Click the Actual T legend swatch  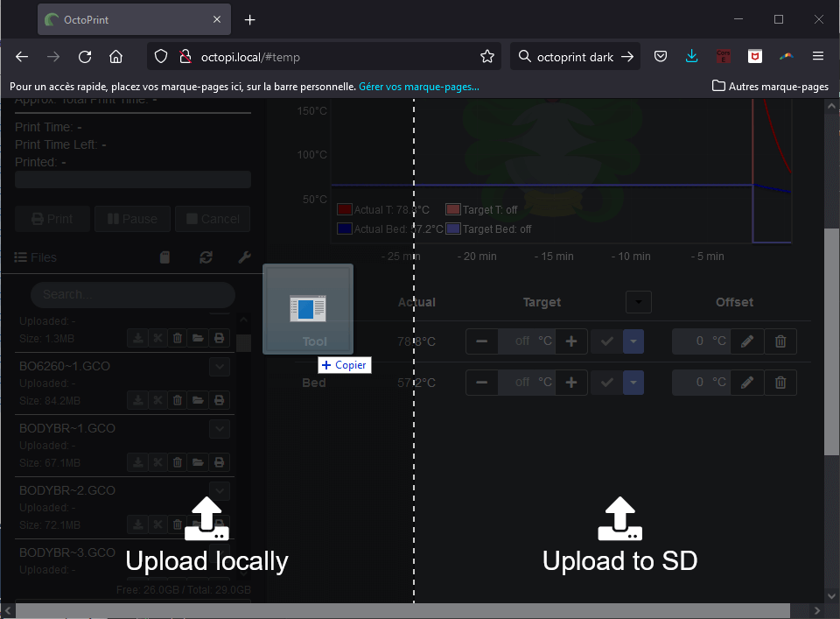tap(345, 209)
